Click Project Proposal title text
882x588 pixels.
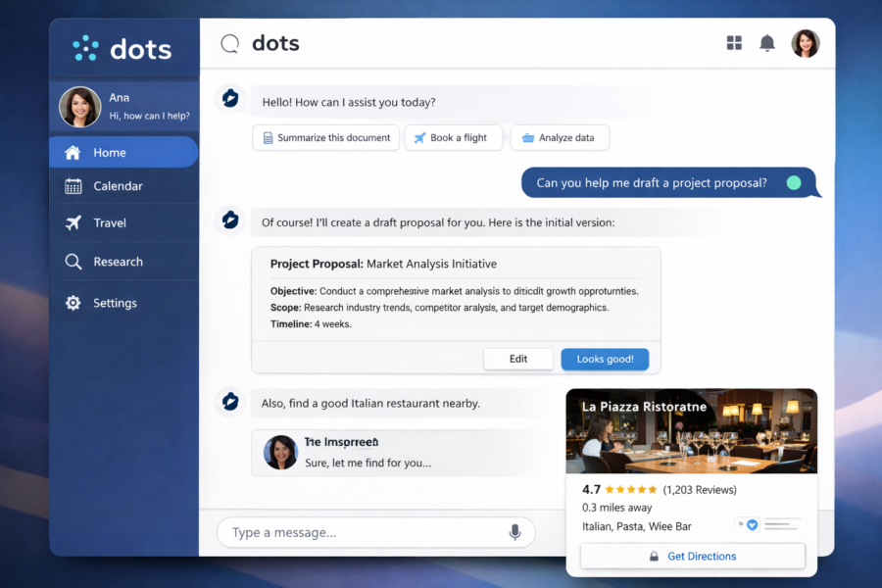[x=383, y=264]
